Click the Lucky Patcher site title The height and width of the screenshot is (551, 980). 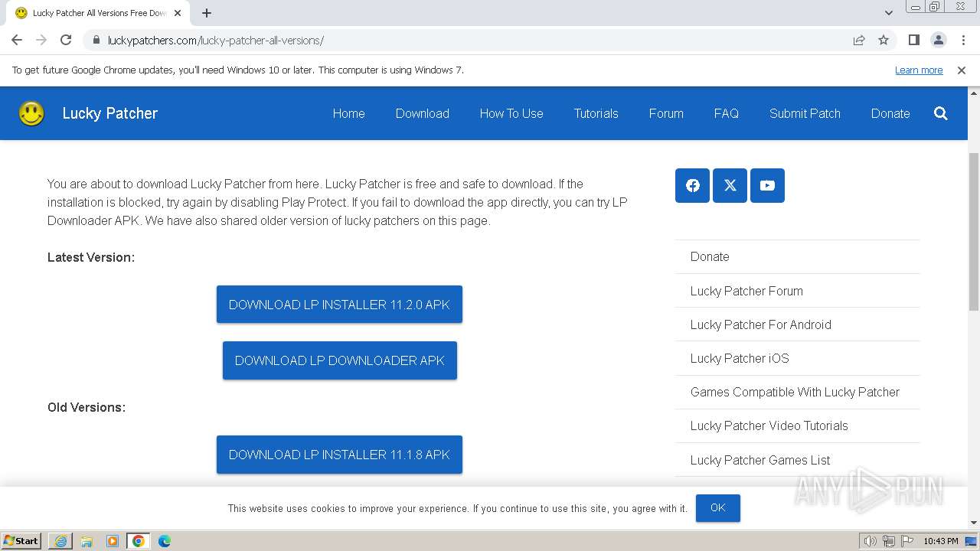click(x=110, y=113)
